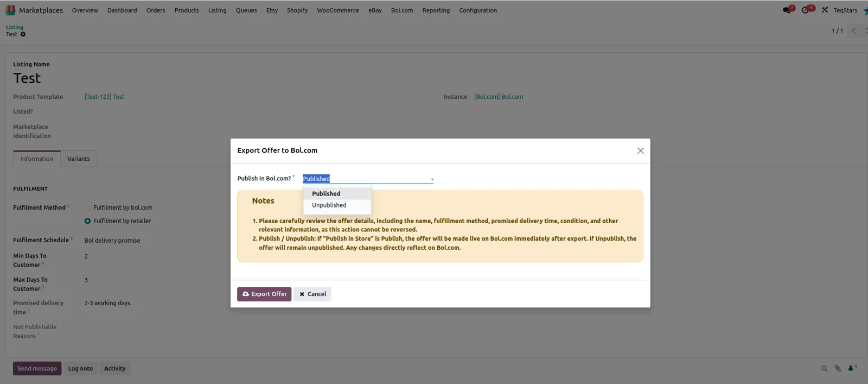Click the paperclip attachments icon
The width and height of the screenshot is (868, 384).
tap(838, 368)
